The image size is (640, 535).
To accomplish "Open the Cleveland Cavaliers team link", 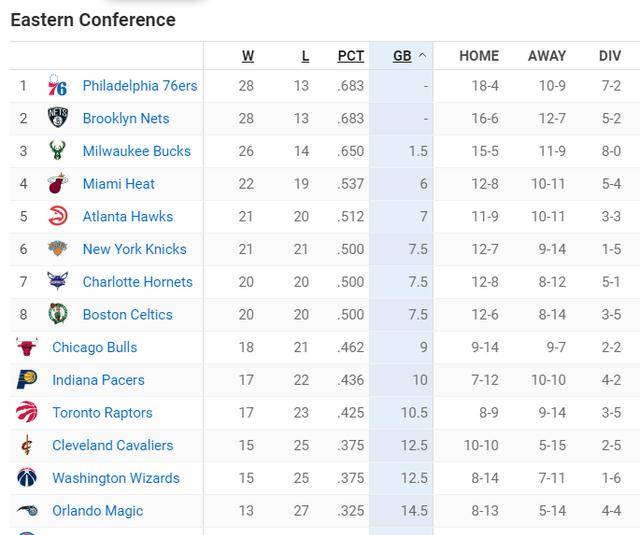I will 112,445.
